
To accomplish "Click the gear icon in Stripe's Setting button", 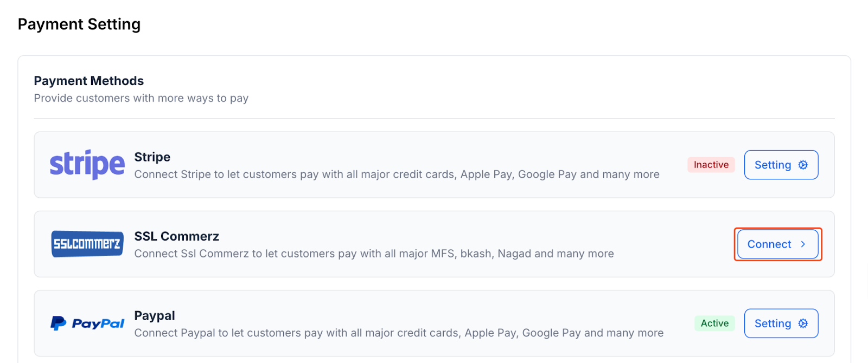I will tap(802, 165).
